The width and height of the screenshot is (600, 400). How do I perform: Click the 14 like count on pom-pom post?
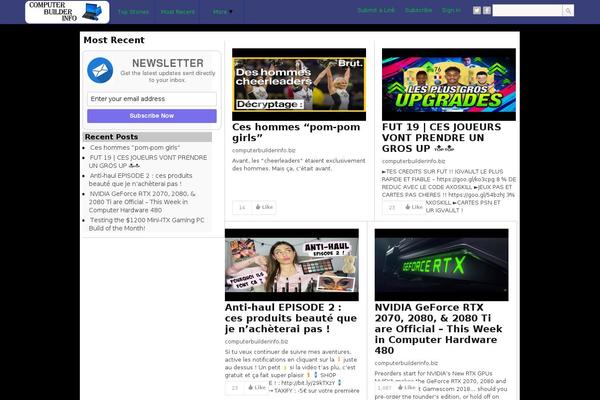tap(242, 207)
